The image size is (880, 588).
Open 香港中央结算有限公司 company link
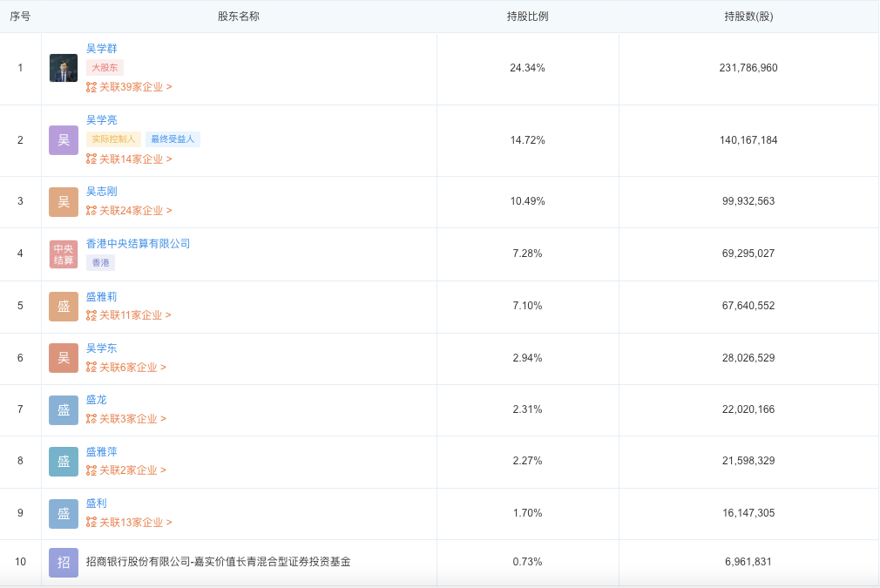pyautogui.click(x=138, y=244)
